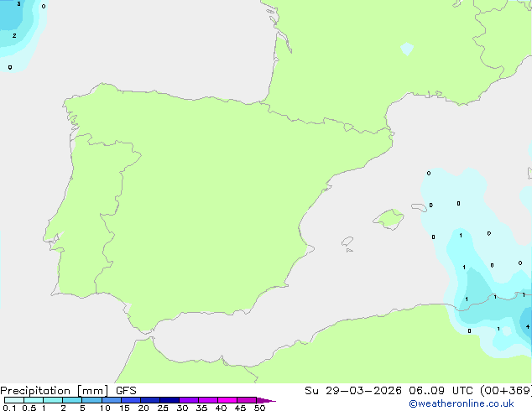Select the legend swatch between 0.1 and 0.5
The height and width of the screenshot is (411, 532).
click(14, 400)
